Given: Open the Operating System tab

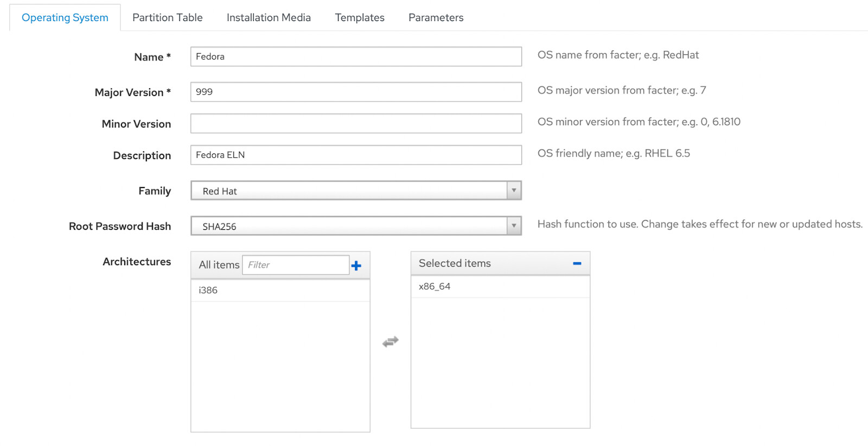Looking at the screenshot, I should 65,17.
